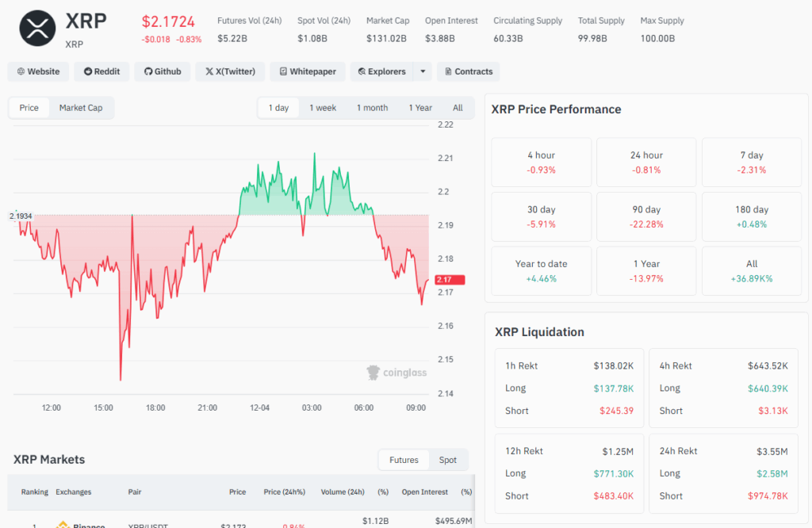Click the 4h Long value $640.39K
The image size is (812, 528).
768,388
